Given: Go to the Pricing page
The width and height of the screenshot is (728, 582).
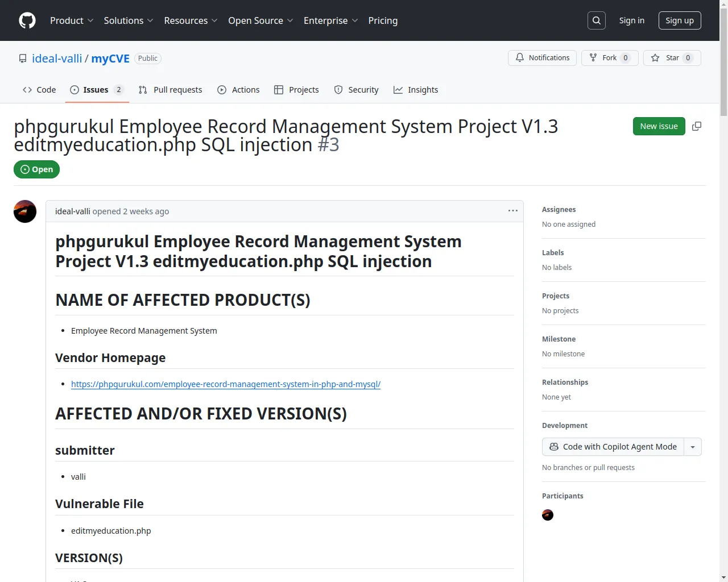Looking at the screenshot, I should click(383, 20).
